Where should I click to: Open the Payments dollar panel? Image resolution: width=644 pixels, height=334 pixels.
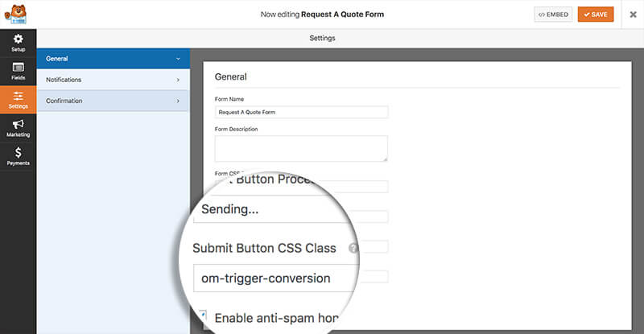[18, 156]
